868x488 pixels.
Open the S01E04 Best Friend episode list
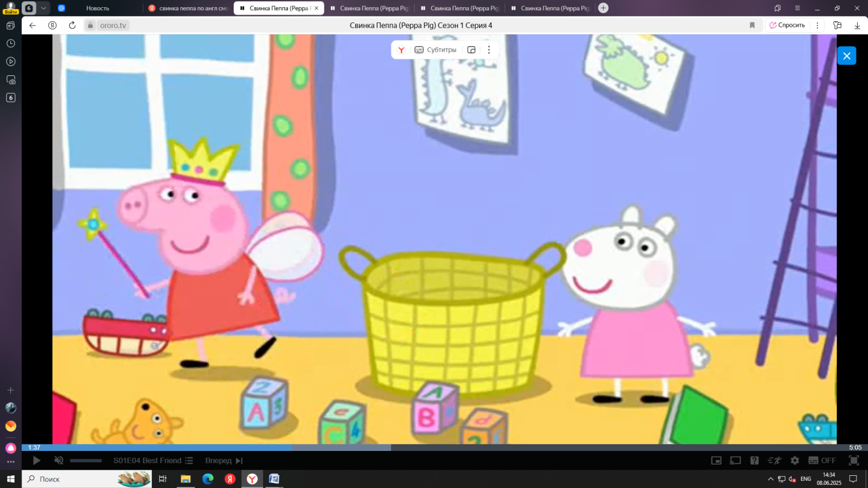point(153,461)
